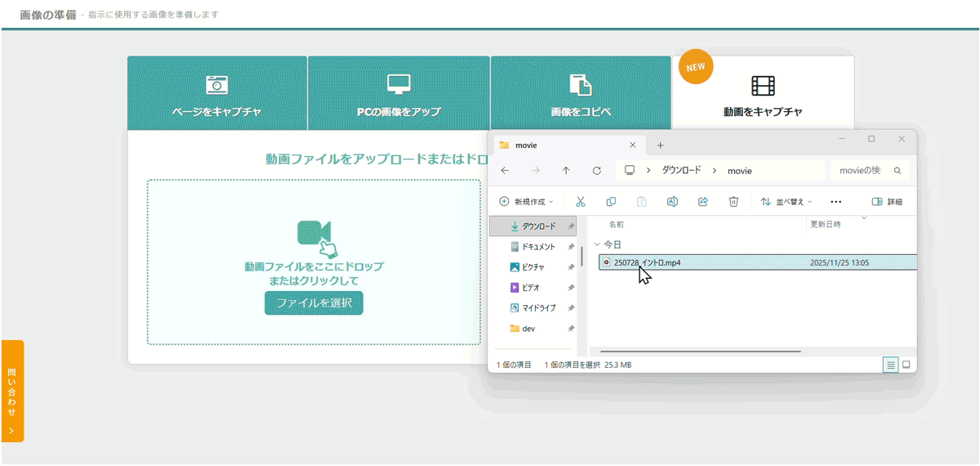Switch to details list view in status bar
Image resolution: width=980 pixels, height=466 pixels.
coord(890,365)
